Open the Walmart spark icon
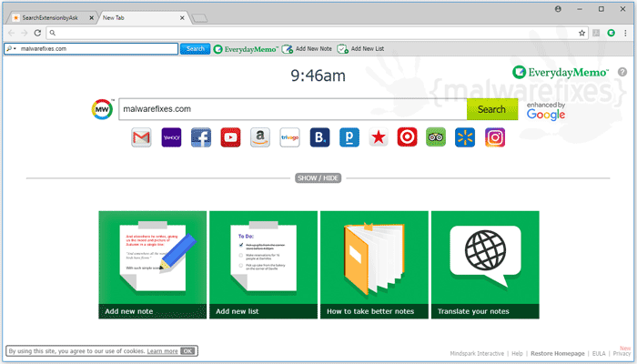The width and height of the screenshot is (637, 364). click(x=465, y=137)
